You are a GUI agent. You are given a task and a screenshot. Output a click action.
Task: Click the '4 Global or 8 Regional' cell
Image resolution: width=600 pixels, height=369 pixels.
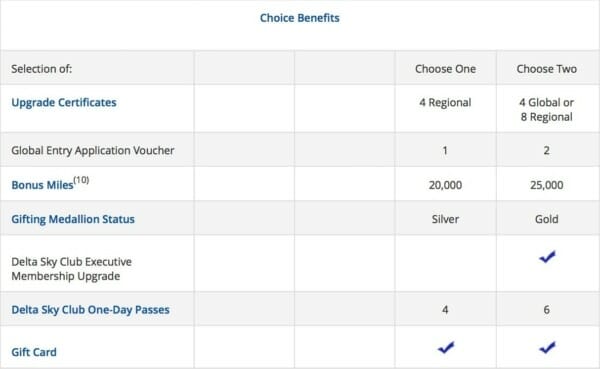tap(546, 109)
